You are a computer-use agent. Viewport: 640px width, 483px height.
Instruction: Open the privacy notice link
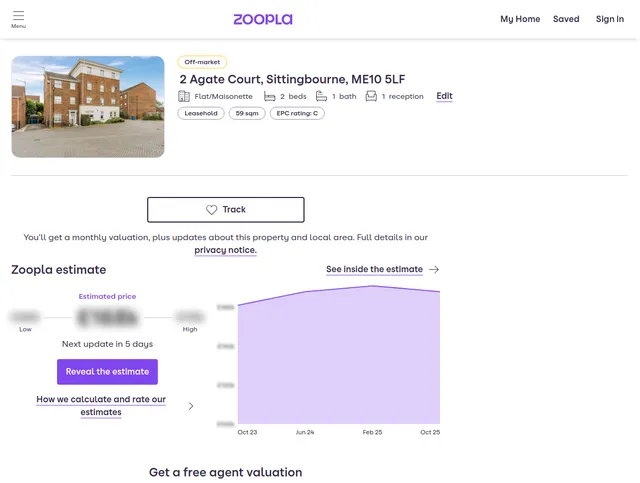click(225, 251)
